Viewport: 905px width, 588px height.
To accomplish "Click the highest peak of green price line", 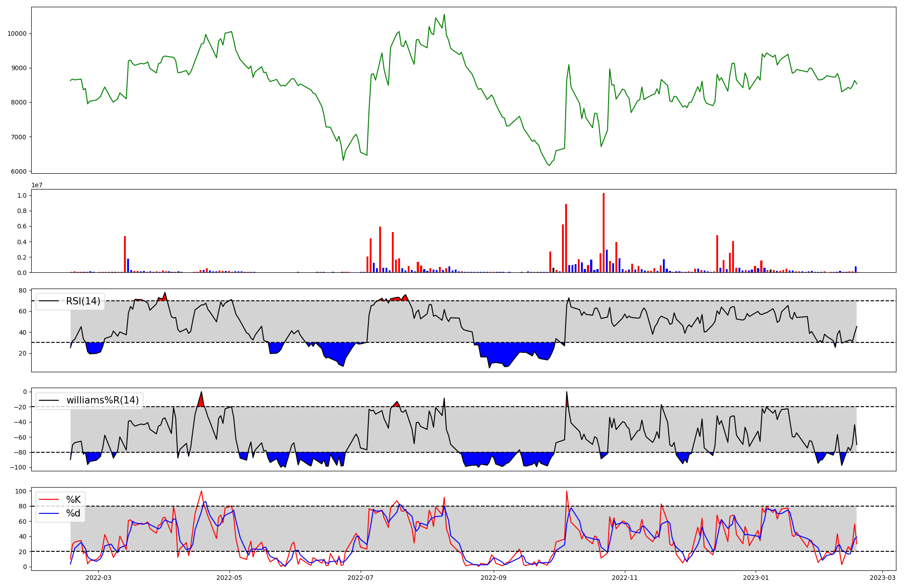I will [x=444, y=15].
